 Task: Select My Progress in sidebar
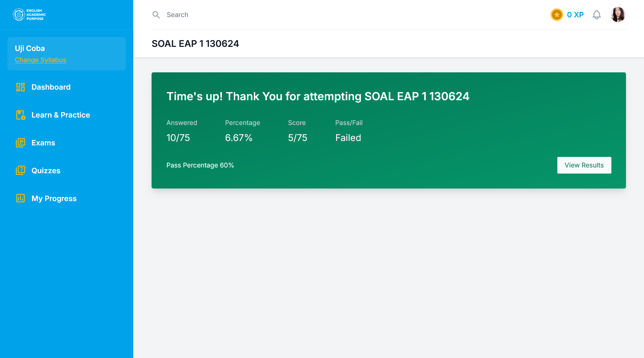click(x=54, y=199)
